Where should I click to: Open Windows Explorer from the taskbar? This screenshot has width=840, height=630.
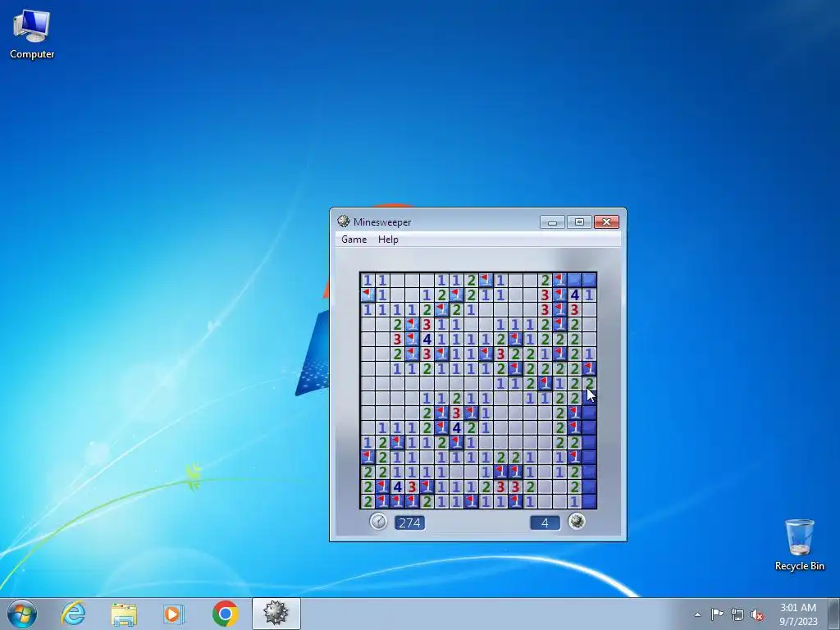point(124,614)
